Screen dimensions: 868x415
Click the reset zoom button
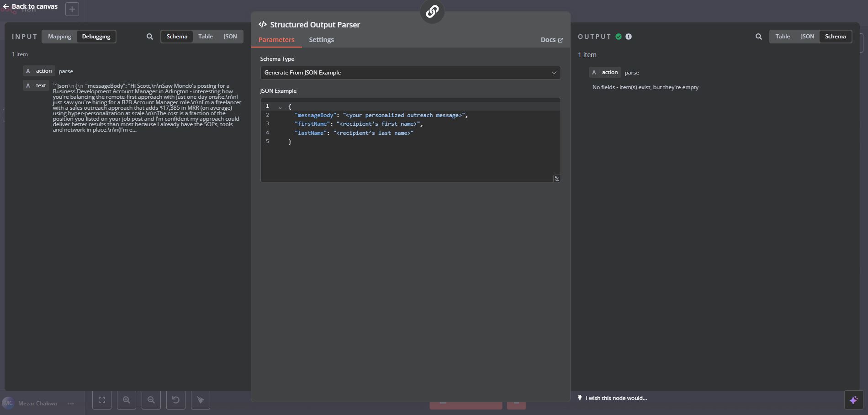pos(176,400)
